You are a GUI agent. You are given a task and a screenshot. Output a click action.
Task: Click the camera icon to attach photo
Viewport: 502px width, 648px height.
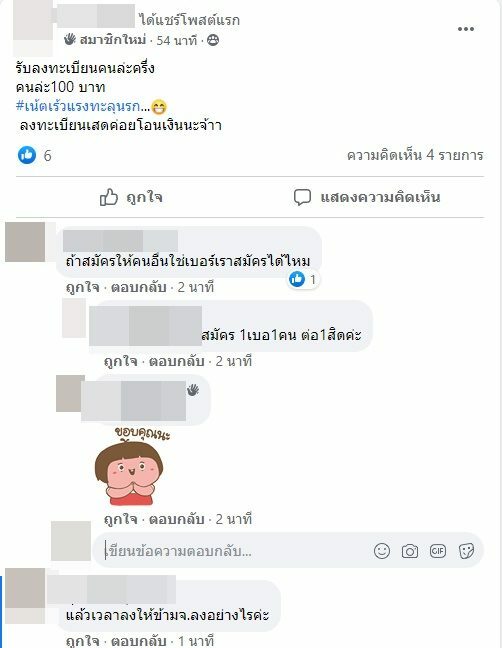tap(409, 551)
